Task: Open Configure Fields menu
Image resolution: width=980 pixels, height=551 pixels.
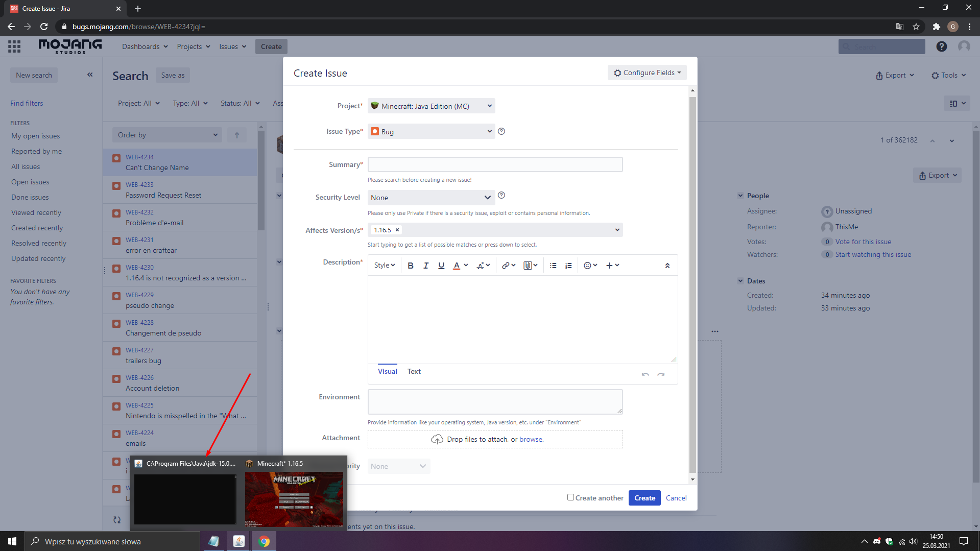Action: tap(647, 73)
